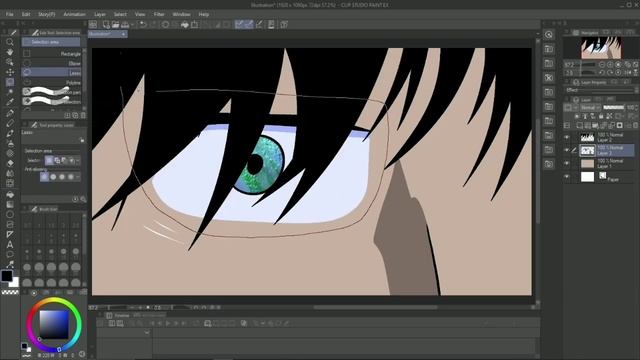Pick a color inside the color wheel square
The image size is (640, 360).
point(54,324)
